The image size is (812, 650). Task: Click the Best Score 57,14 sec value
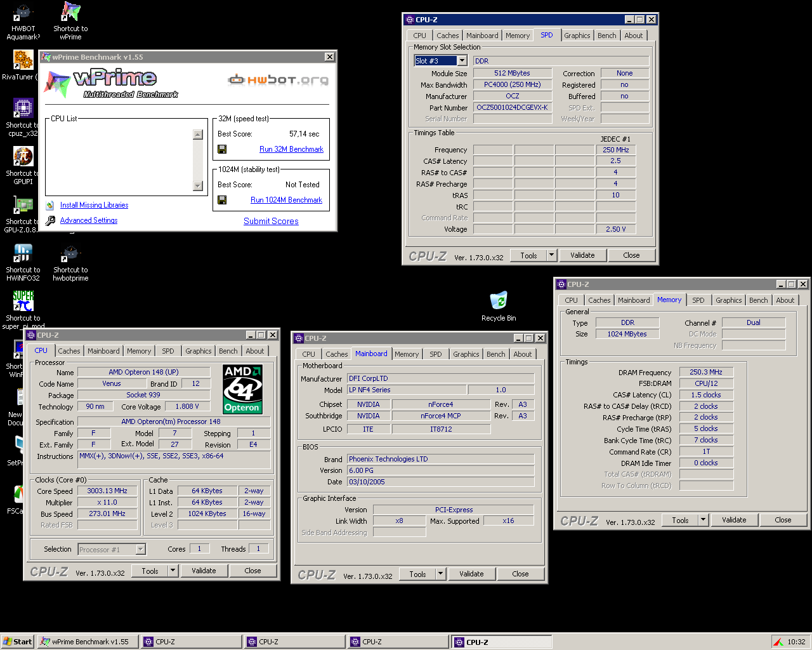tap(304, 134)
